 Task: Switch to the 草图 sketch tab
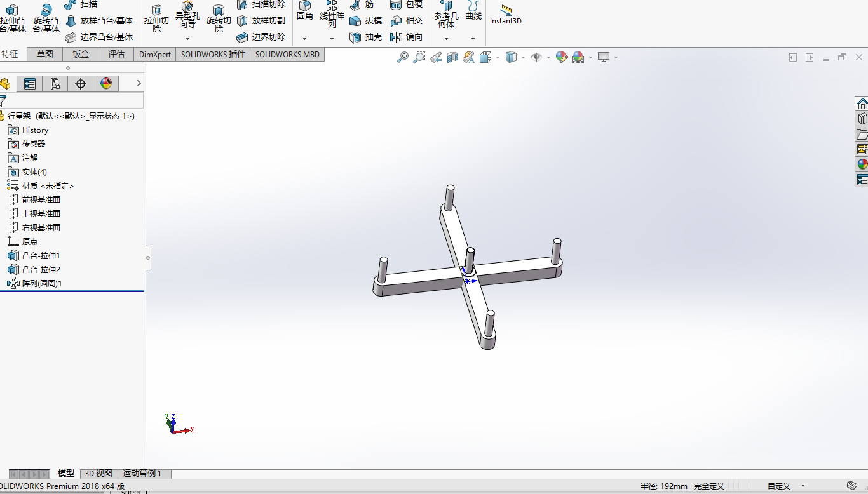click(x=45, y=54)
